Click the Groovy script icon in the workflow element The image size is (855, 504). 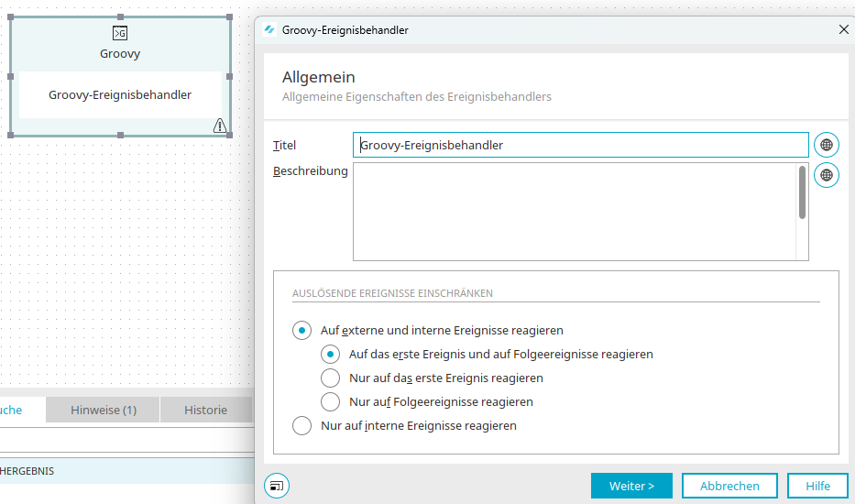120,33
